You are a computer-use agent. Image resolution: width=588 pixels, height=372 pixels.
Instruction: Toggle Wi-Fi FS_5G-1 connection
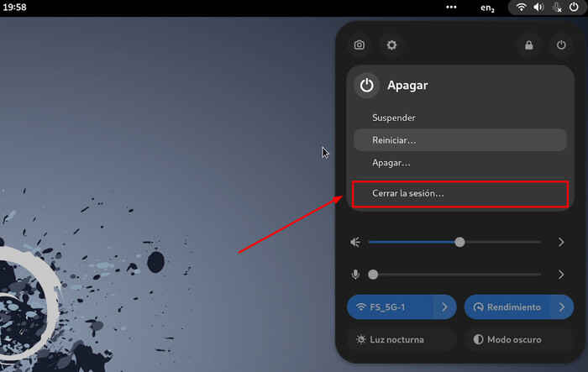[x=390, y=307]
